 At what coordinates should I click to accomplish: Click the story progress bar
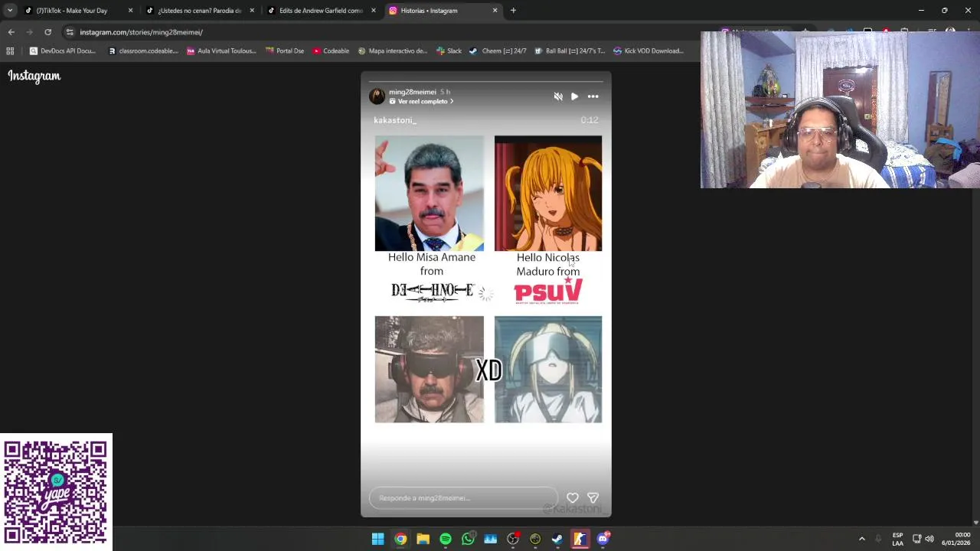coord(486,80)
